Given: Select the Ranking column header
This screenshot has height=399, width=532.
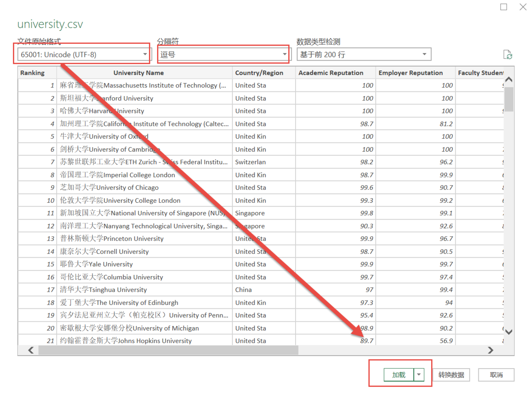Looking at the screenshot, I should [x=37, y=73].
